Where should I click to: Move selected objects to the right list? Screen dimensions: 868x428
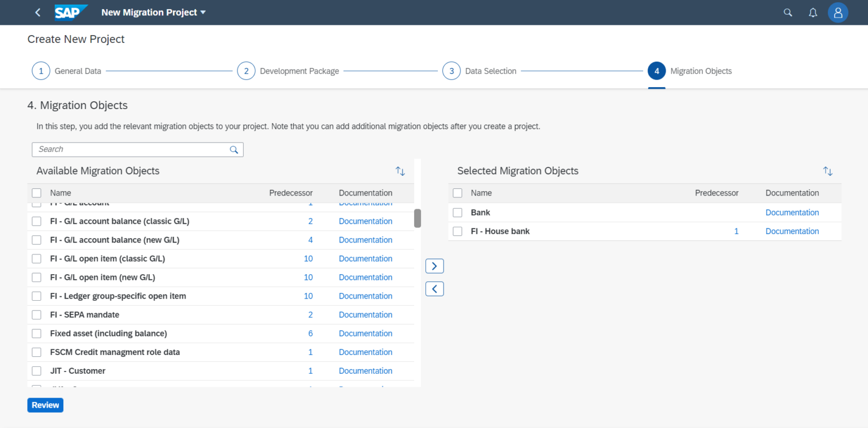[x=435, y=266]
